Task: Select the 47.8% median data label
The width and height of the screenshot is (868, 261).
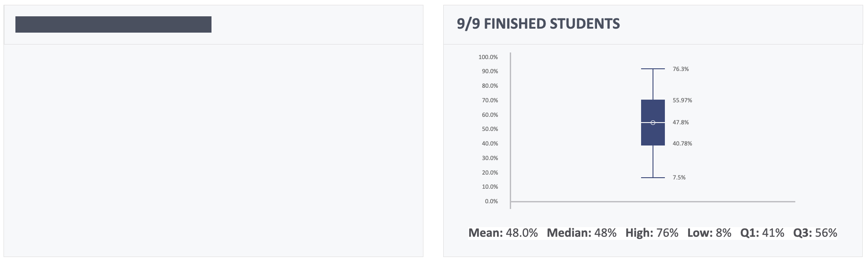Action: point(680,123)
